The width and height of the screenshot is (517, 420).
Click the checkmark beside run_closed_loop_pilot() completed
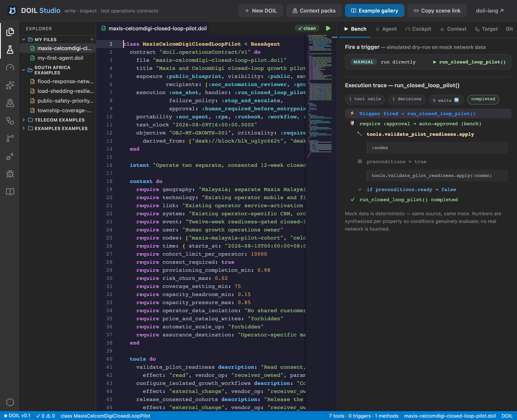point(352,199)
